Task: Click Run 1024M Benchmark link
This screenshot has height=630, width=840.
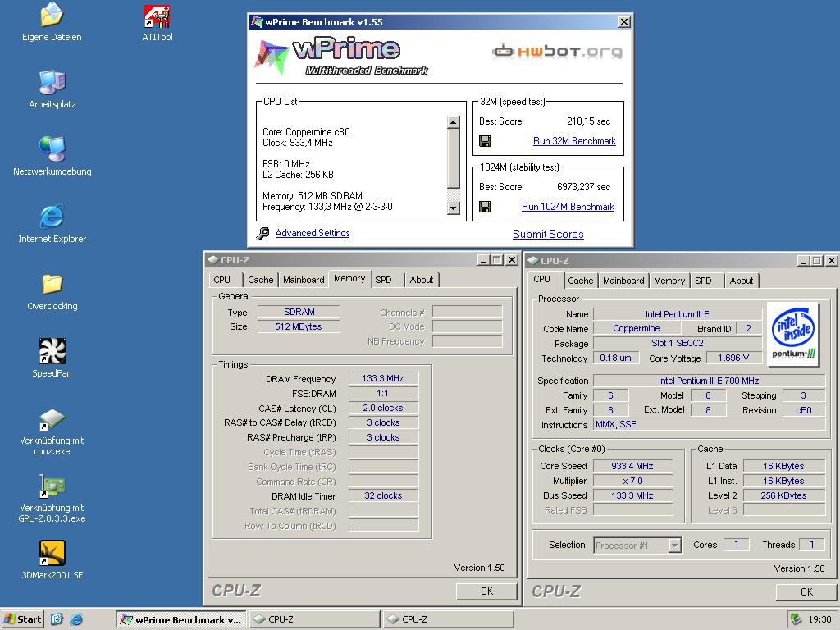Action: pos(568,207)
